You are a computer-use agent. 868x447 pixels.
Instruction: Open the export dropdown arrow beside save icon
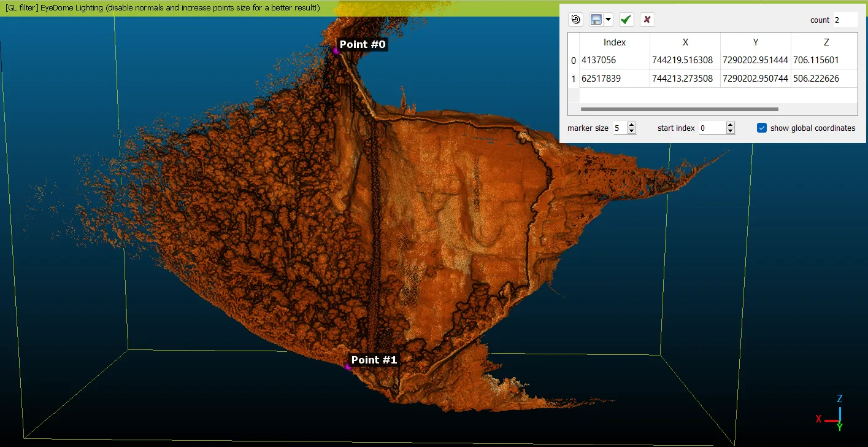(608, 20)
